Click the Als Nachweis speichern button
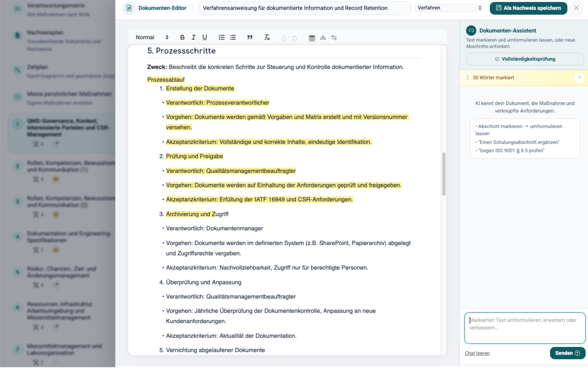The image size is (588, 368). 528,8
